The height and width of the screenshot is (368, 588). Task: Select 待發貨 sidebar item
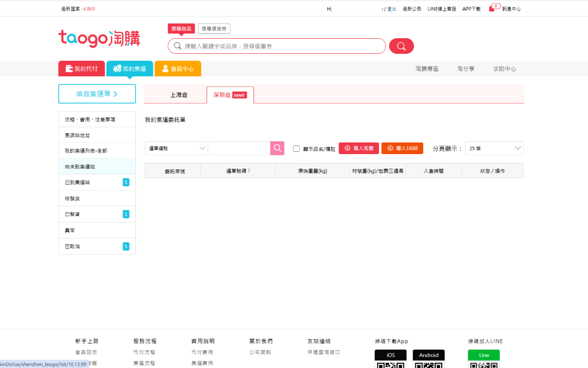(97, 198)
